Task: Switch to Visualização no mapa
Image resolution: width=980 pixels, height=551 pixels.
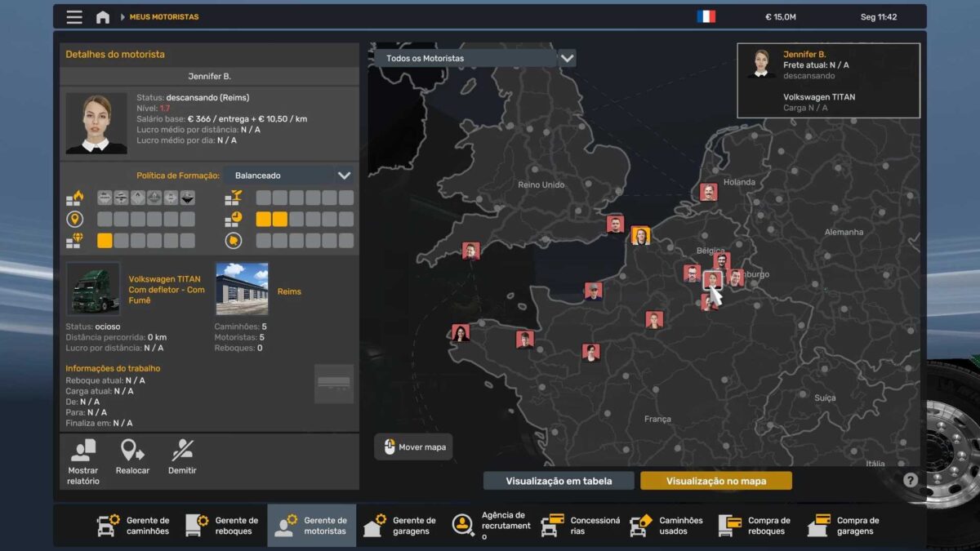Action: click(715, 481)
